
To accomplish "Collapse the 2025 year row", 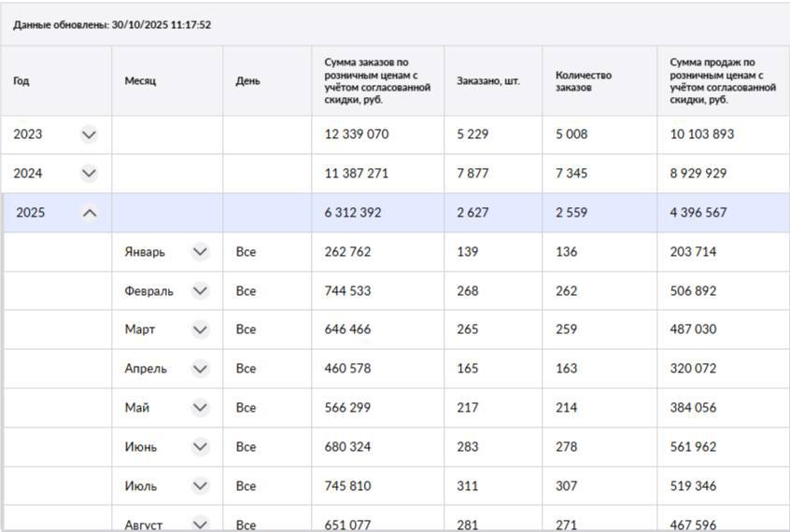I will [90, 213].
